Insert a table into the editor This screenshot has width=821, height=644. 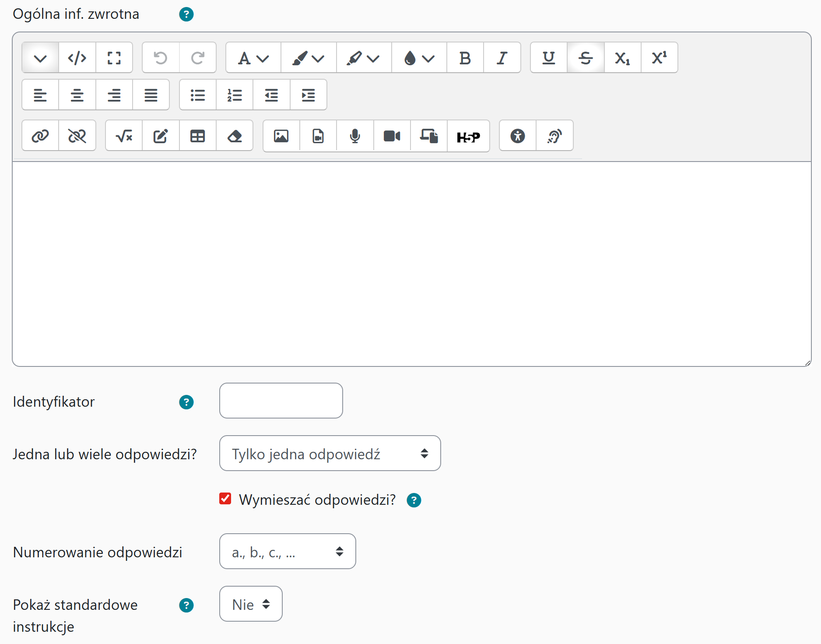(x=197, y=137)
